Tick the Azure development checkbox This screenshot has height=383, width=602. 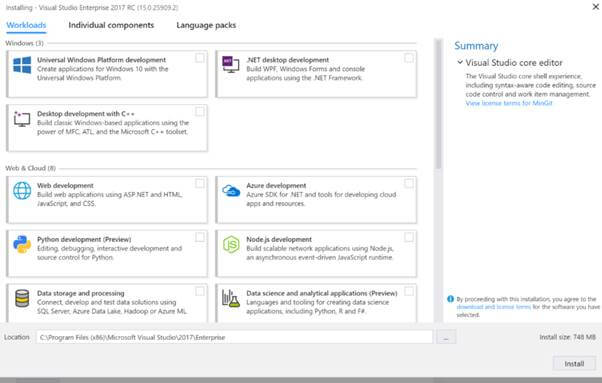(409, 183)
